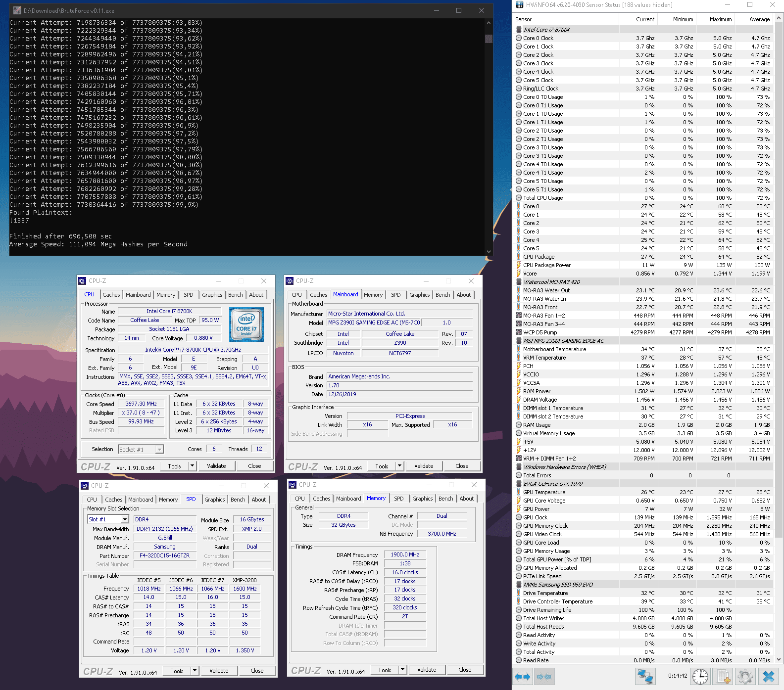784x690 pixels.
Task: Click the expand sensor columns arrows icon in HWiNFO
Action: [x=522, y=676]
